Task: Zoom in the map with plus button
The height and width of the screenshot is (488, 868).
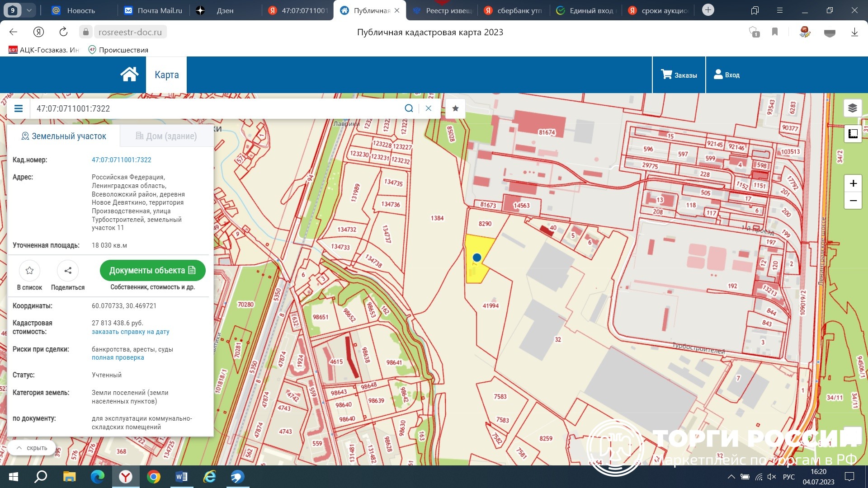Action: 853,183
